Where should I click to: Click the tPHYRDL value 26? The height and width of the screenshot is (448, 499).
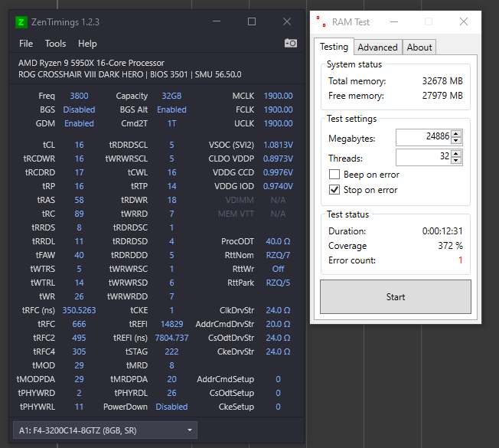click(171, 393)
